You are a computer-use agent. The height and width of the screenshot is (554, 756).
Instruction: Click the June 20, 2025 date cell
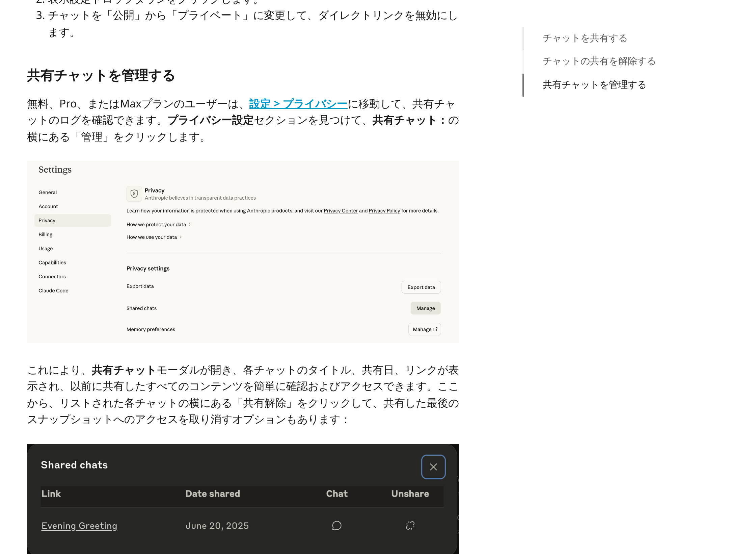click(x=217, y=526)
